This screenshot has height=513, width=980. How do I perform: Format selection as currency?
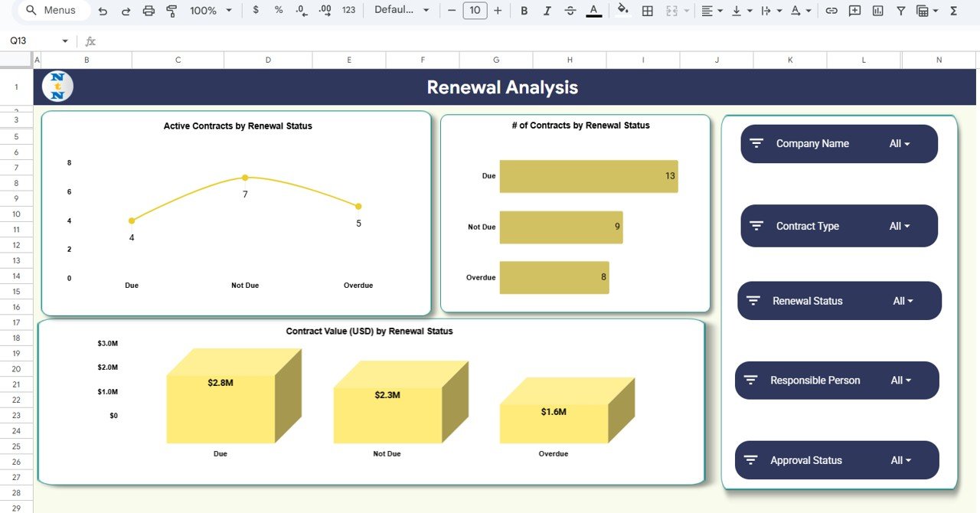[x=255, y=11]
